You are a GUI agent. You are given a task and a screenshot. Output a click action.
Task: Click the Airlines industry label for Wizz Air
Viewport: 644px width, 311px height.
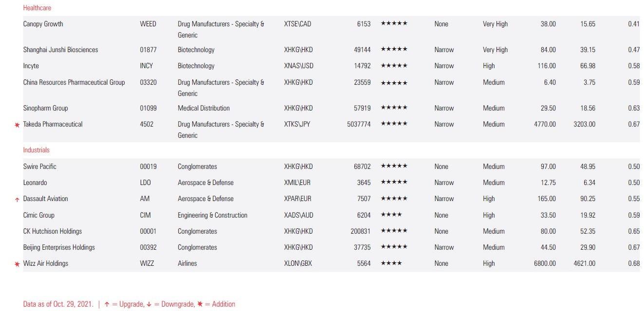pyautogui.click(x=189, y=263)
